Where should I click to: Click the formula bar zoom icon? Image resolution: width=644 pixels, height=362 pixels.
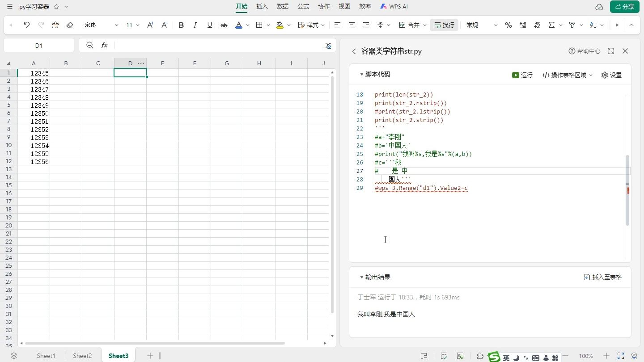[x=90, y=45]
